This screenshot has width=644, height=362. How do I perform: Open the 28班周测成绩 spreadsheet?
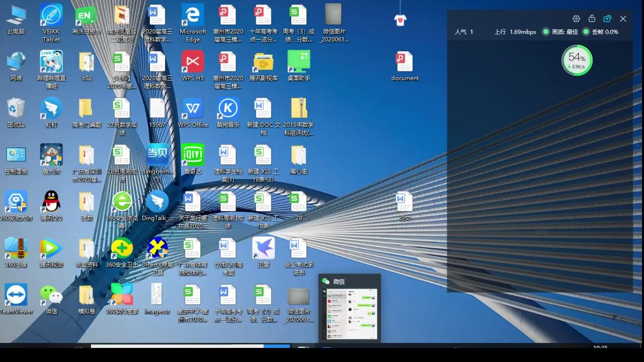point(122,163)
